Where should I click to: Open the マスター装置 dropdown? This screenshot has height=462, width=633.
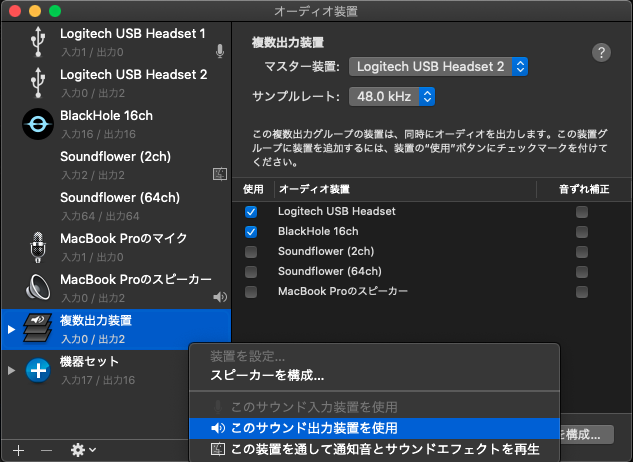(438, 67)
